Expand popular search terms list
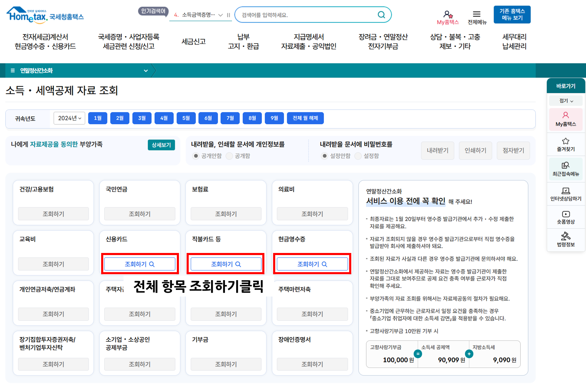 [220, 15]
